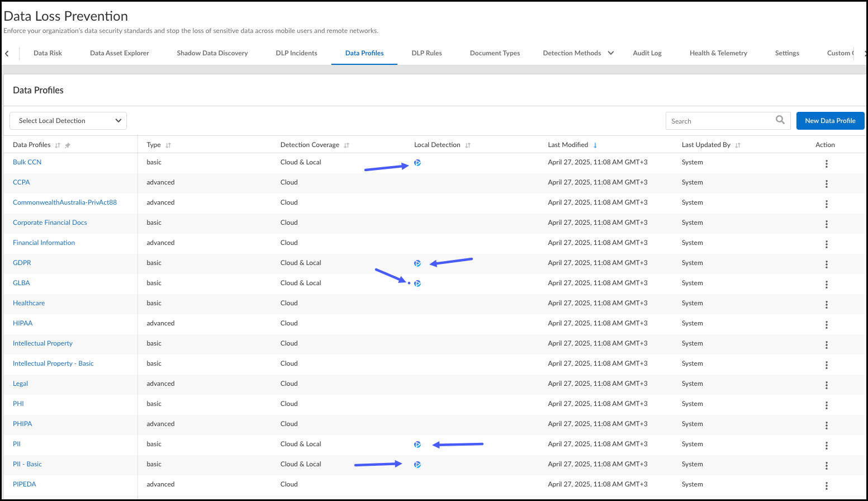
Task: Expand the Detection Methods tab menu
Action: 611,53
